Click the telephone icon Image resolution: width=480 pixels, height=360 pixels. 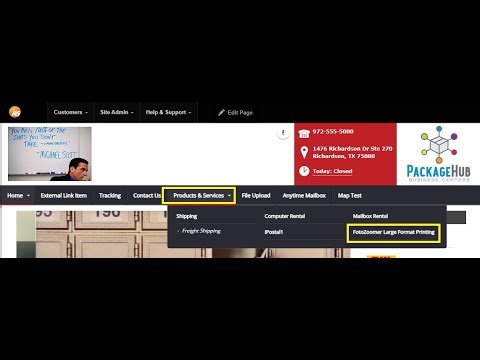(304, 133)
